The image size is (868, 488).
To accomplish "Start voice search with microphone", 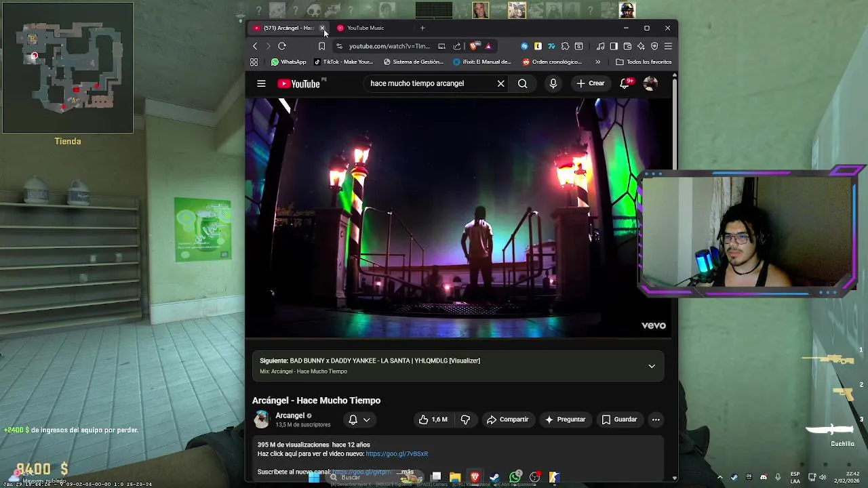I will tap(553, 83).
